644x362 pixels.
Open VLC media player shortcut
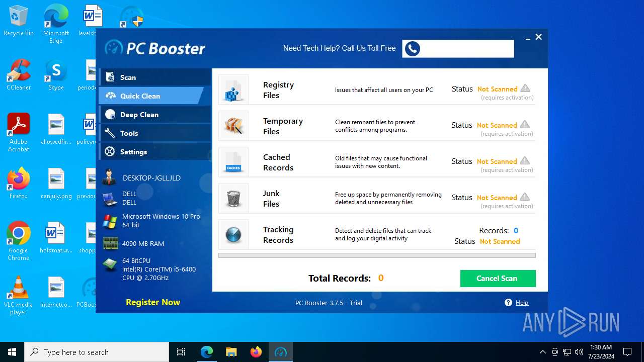[x=19, y=296]
